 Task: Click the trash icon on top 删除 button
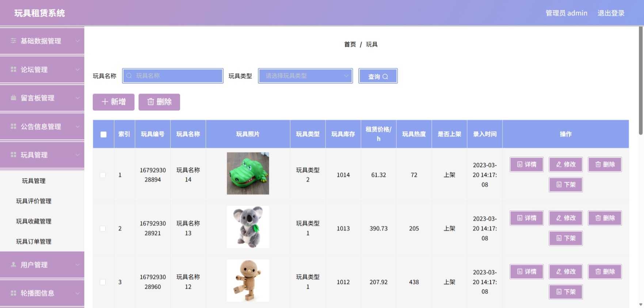click(x=150, y=102)
